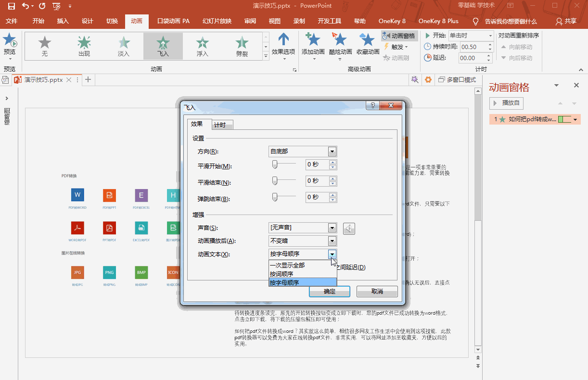This screenshot has width=588, height=380.
Task: Select the 劈裂 split animation effect
Action: (x=242, y=46)
